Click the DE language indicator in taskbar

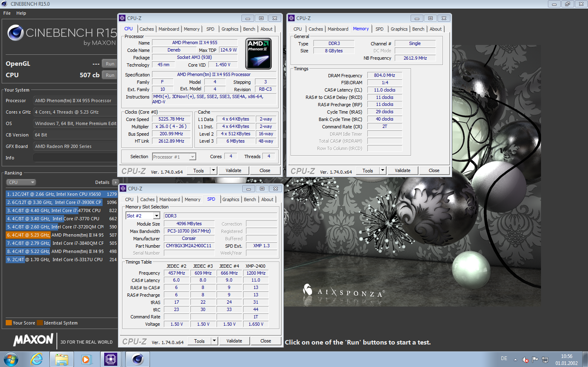pos(504,358)
